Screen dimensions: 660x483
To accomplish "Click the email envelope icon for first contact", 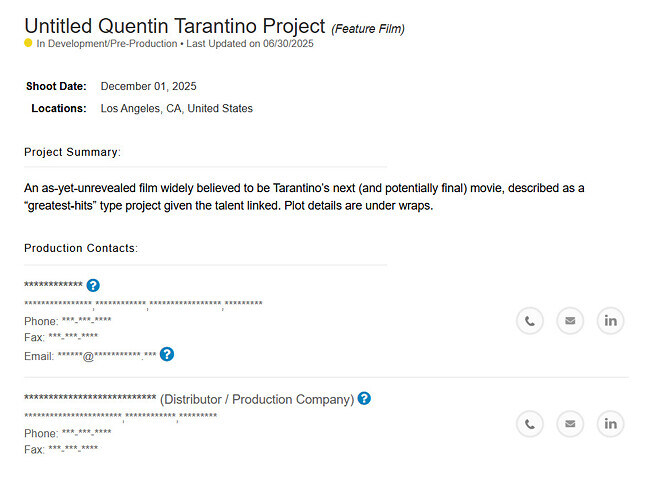I will [570, 321].
